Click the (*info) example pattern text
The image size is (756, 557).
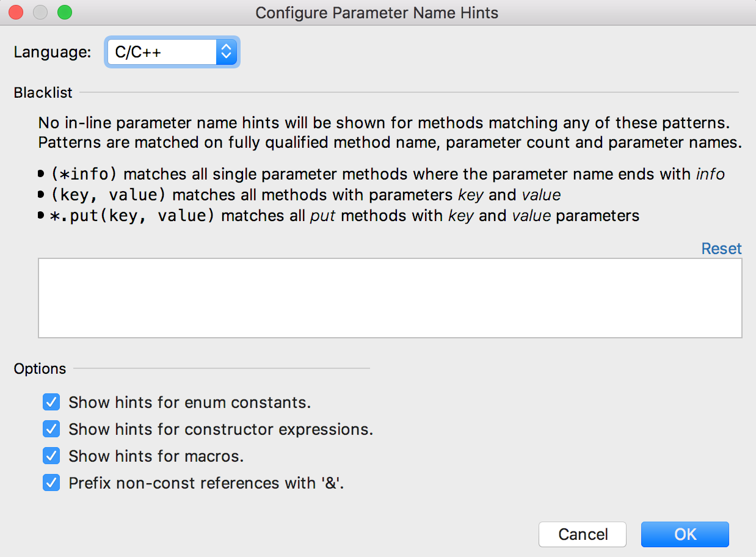click(x=84, y=175)
